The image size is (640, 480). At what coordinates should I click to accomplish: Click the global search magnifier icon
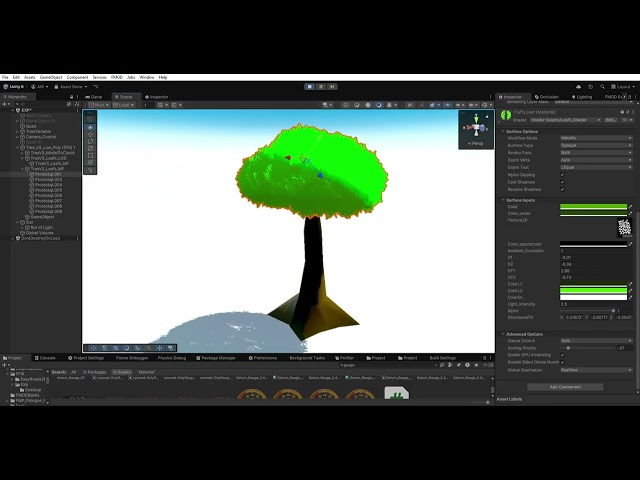pos(602,87)
